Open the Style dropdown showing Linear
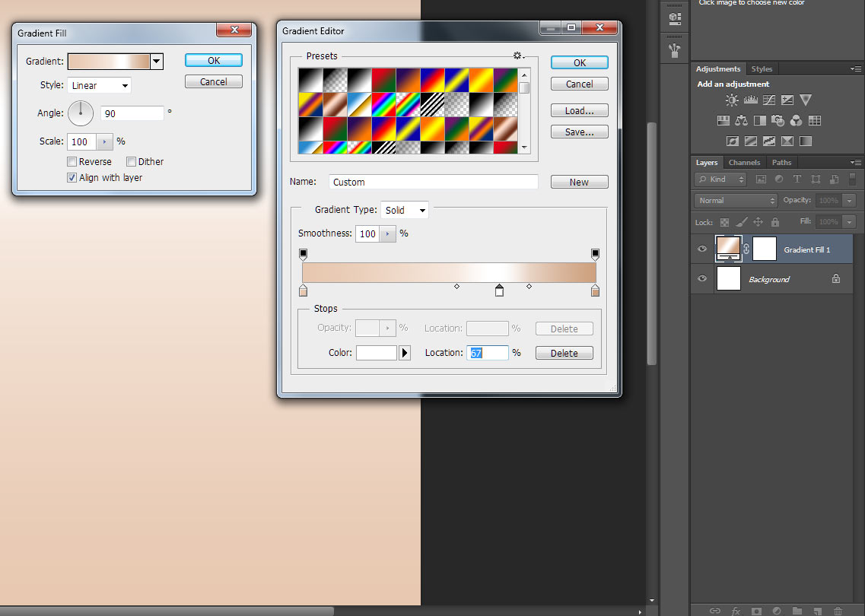 (x=99, y=85)
